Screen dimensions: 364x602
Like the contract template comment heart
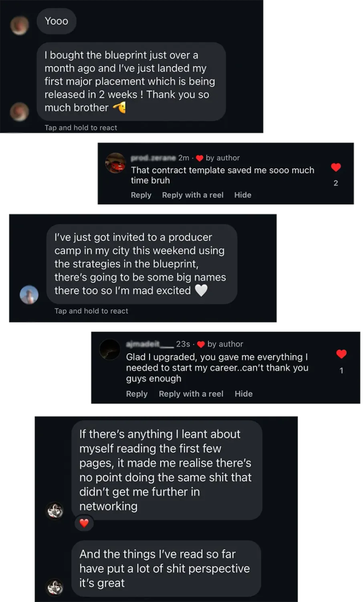336,167
